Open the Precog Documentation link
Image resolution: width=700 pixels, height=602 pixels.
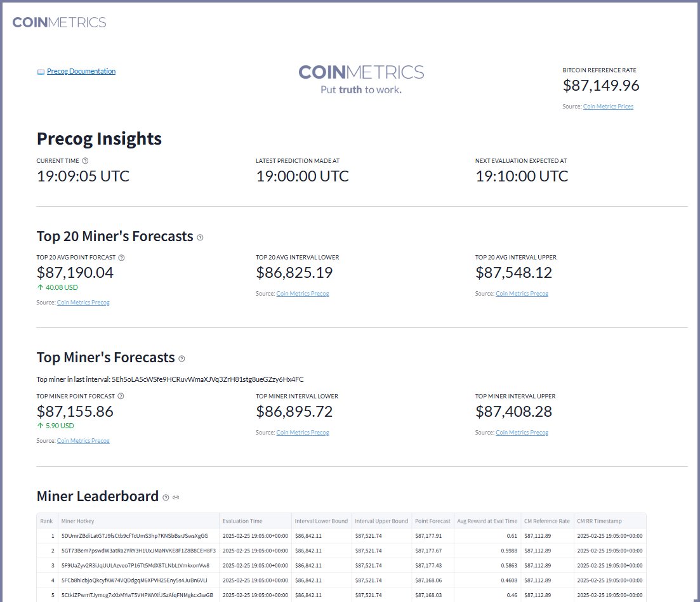click(x=80, y=70)
